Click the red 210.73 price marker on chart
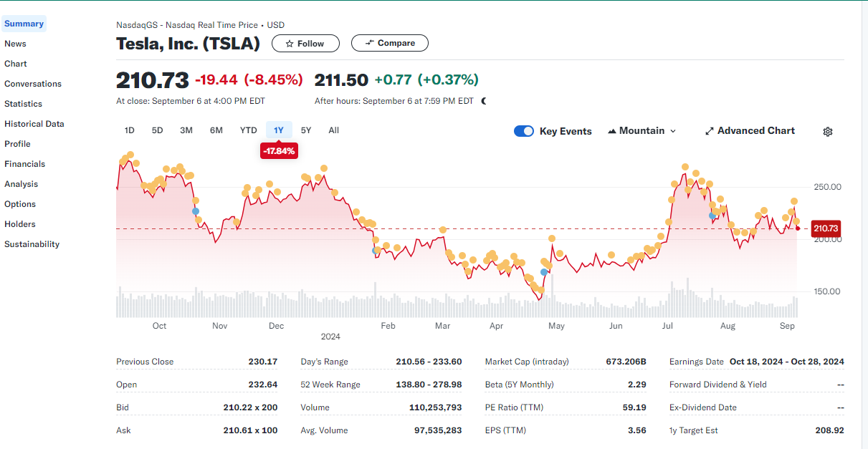This screenshot has width=868, height=449. [826, 228]
